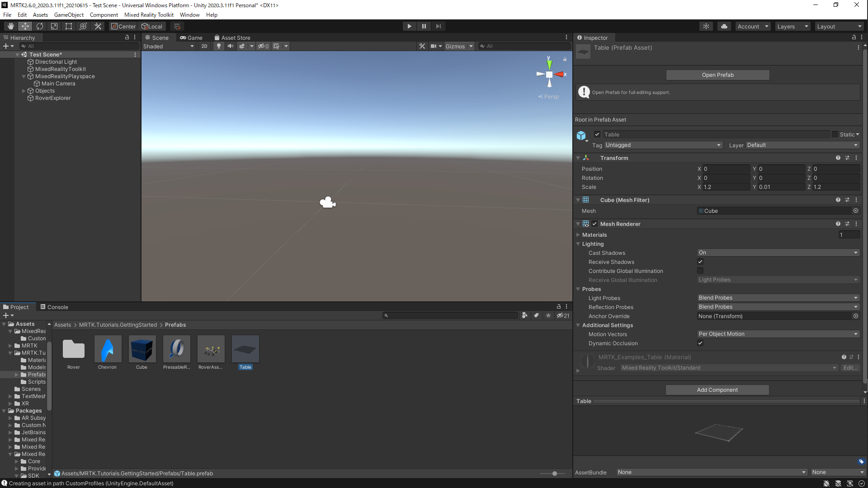Viewport: 868px width, 488px height.
Task: Expand the Objects hierarchy item
Action: click(24, 91)
